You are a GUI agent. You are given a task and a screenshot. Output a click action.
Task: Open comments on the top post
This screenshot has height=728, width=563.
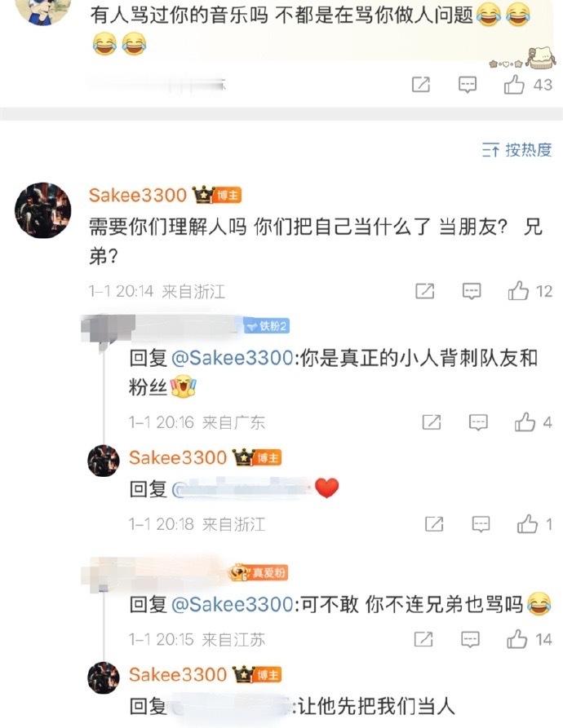pyautogui.click(x=468, y=85)
